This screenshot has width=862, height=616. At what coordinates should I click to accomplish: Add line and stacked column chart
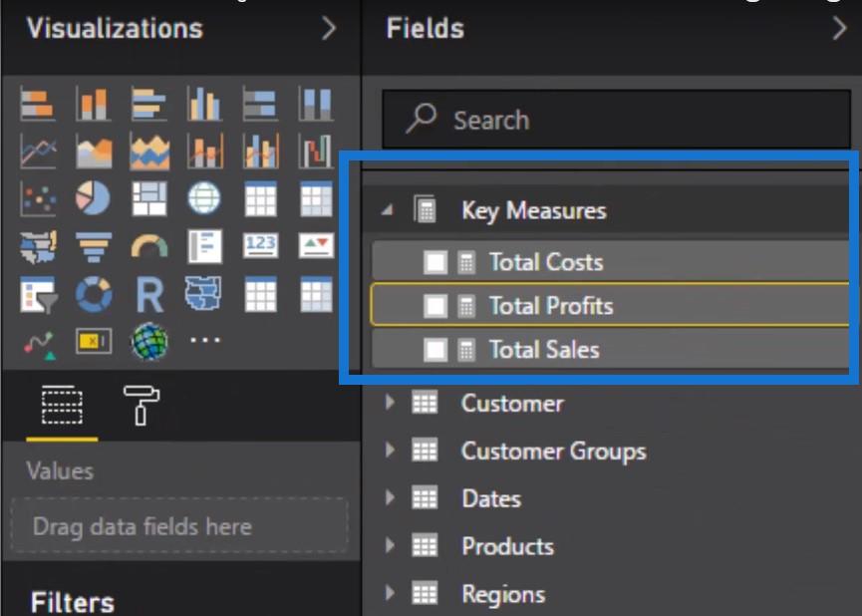[x=204, y=152]
